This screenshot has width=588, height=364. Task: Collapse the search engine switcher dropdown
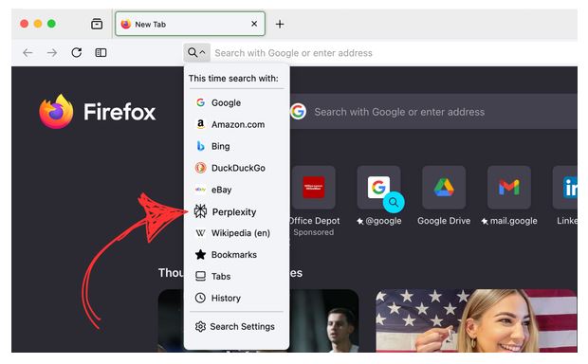[x=196, y=52]
